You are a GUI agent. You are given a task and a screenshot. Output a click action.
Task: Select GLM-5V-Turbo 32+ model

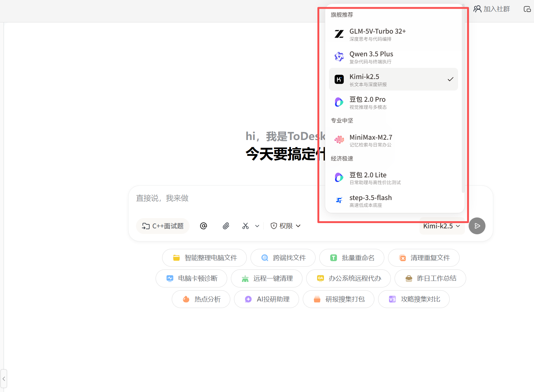pyautogui.click(x=393, y=34)
